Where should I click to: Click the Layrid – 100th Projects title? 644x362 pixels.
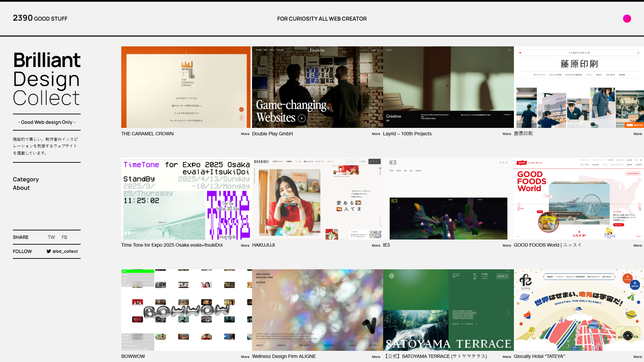pyautogui.click(x=407, y=134)
